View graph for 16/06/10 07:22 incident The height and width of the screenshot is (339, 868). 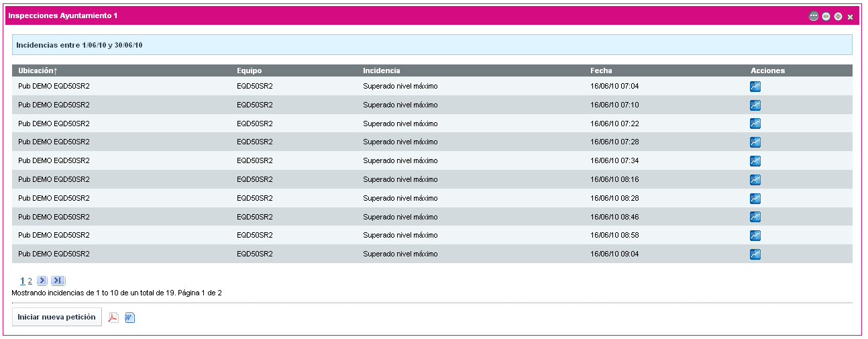755,124
